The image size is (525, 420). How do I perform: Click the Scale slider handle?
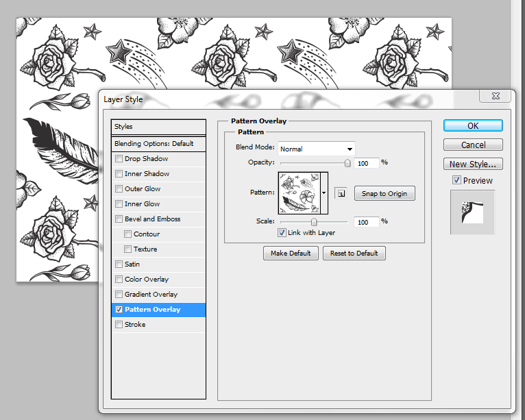(x=314, y=222)
